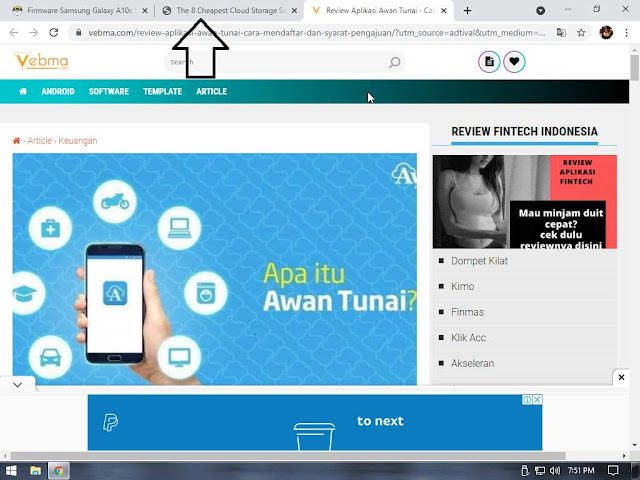Open Vebma logo homepage
Image resolution: width=640 pixels, height=480 pixels.
click(42, 61)
